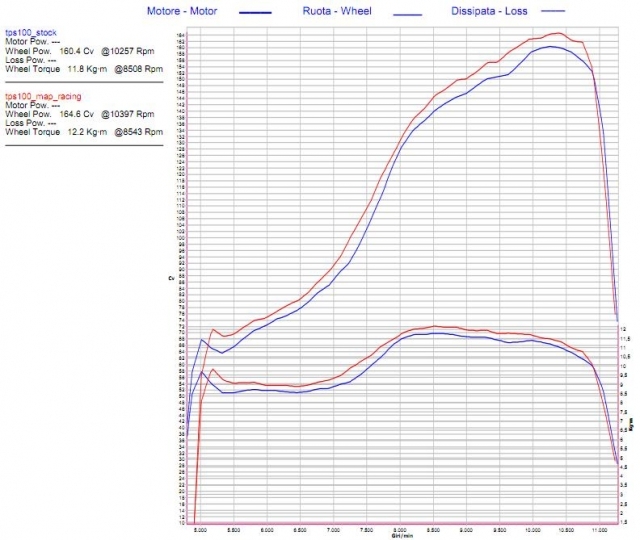640x540 pixels.
Task: Select the tps100_map_racing run label
Action: tap(43, 96)
